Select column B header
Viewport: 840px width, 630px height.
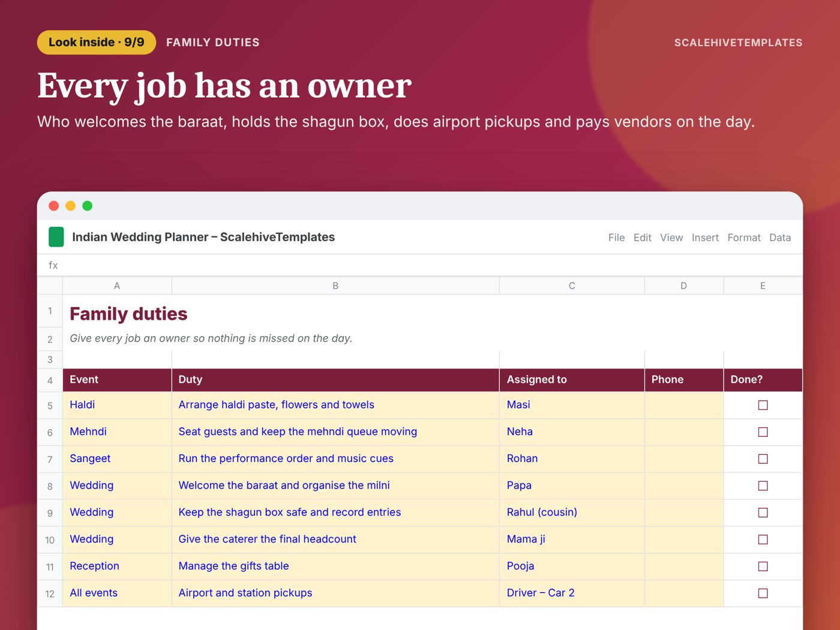point(335,286)
